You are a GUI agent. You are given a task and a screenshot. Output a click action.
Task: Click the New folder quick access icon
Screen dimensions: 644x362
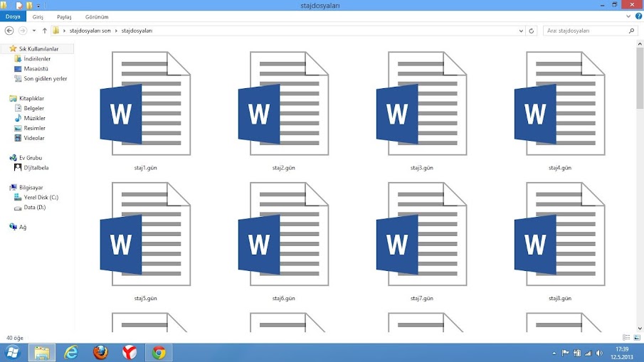click(x=29, y=6)
